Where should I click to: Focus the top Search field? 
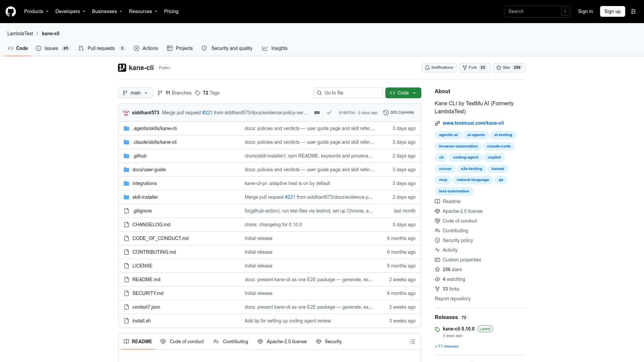click(x=537, y=11)
